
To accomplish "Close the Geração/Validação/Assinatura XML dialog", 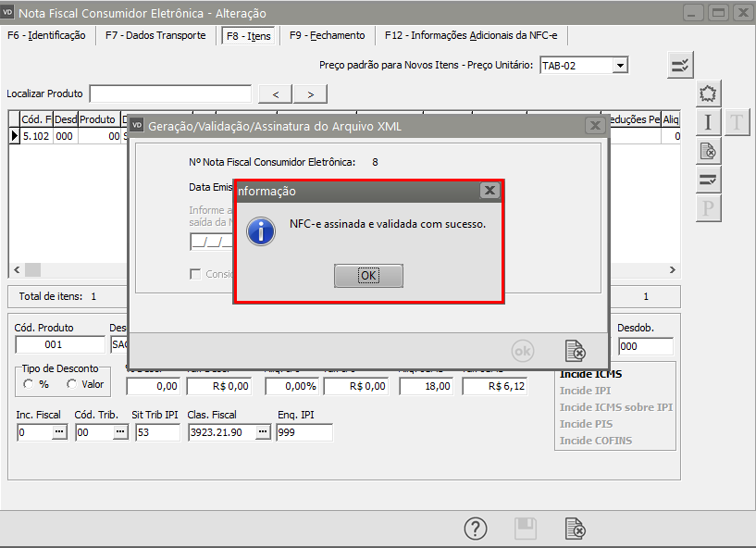I will pos(595,126).
